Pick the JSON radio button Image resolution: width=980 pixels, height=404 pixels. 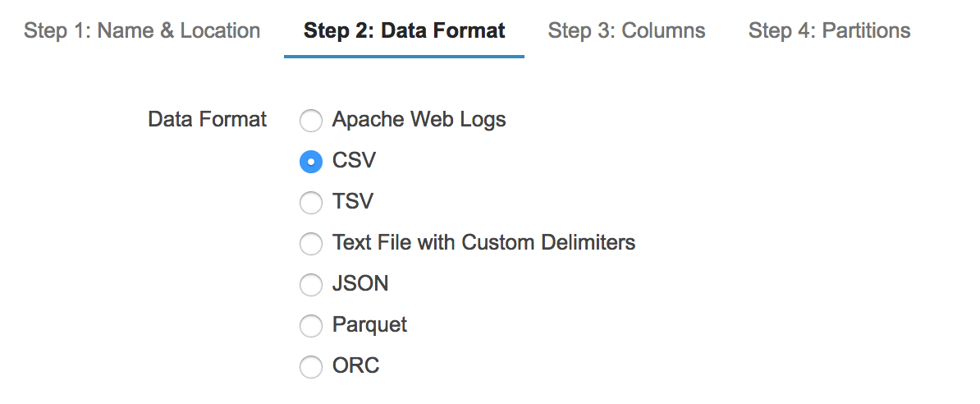click(311, 285)
